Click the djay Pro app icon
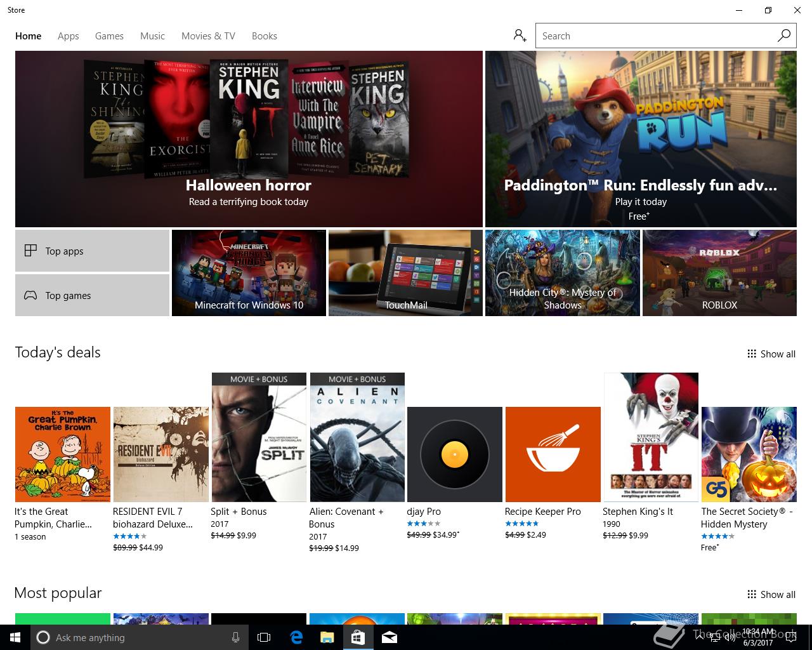Screen dimensions: 812x650 point(455,454)
